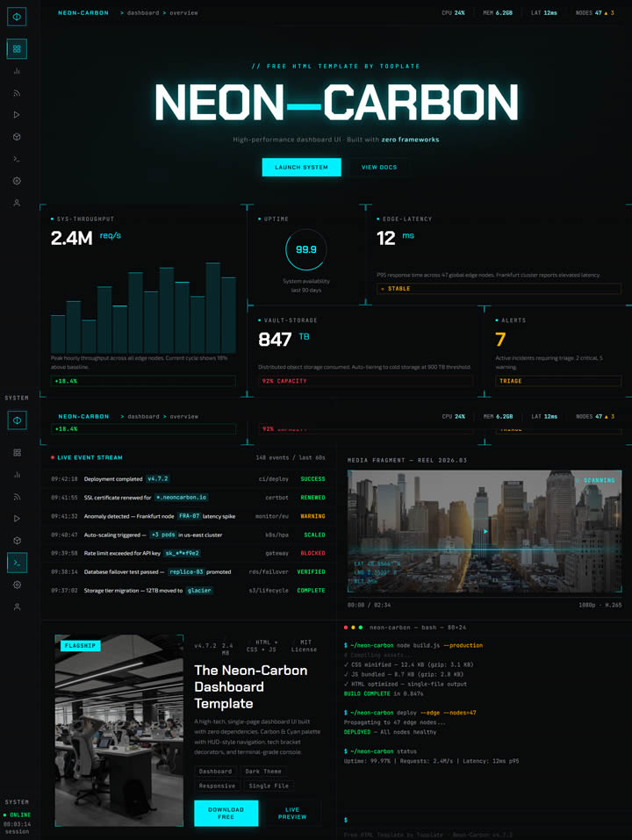
Task: Click the 'dashboard' breadcrumb in the header above Live Event Stream
Action: tap(144, 417)
